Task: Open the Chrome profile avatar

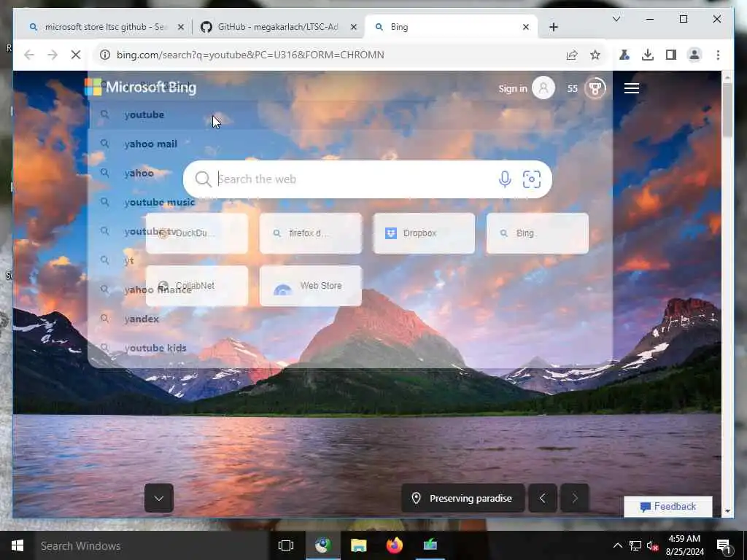Action: point(694,55)
